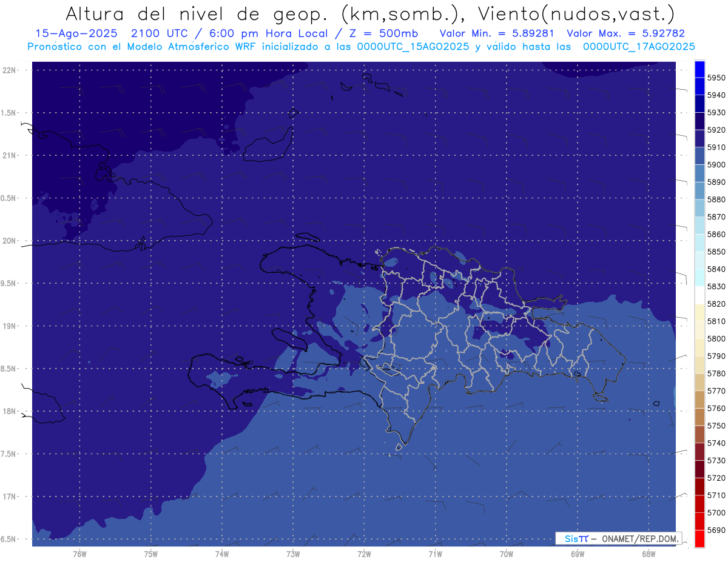Click the '5950' colorbar value
Viewport: 728px width, 562px height.
pos(716,78)
